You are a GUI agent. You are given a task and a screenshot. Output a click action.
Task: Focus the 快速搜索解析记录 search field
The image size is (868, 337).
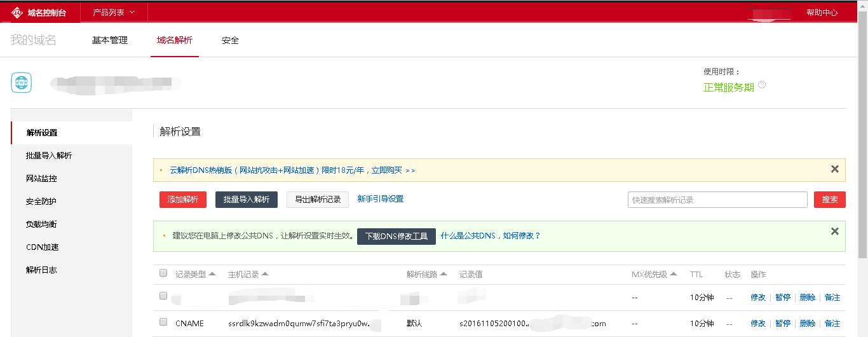(717, 200)
